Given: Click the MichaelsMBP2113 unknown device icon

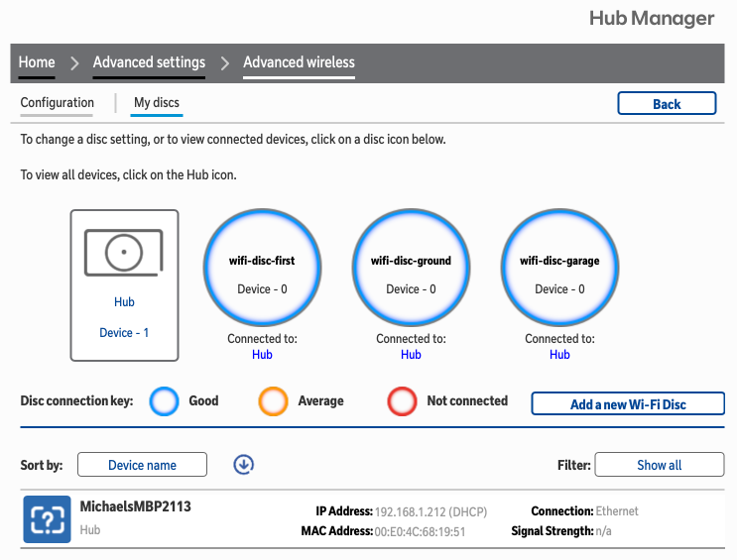Looking at the screenshot, I should pos(47,519).
